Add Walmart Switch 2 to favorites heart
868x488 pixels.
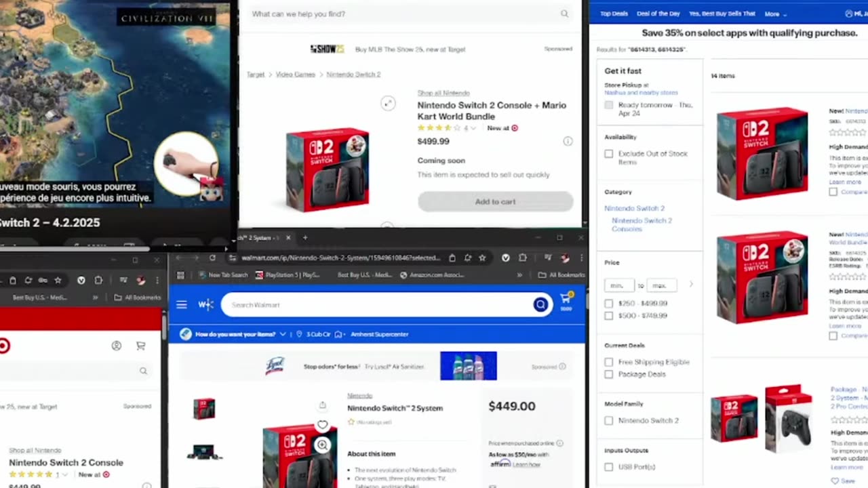pyautogui.click(x=322, y=425)
